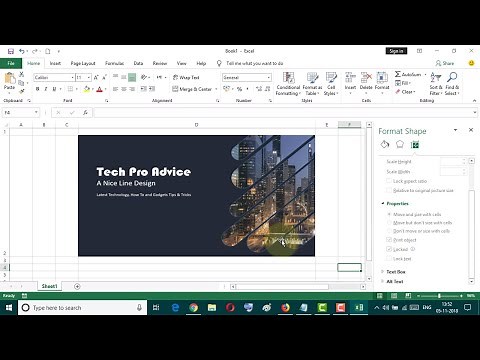The image size is (480, 360).
Task: Open Format Shape pane options dropdown arrow
Action: [455, 130]
